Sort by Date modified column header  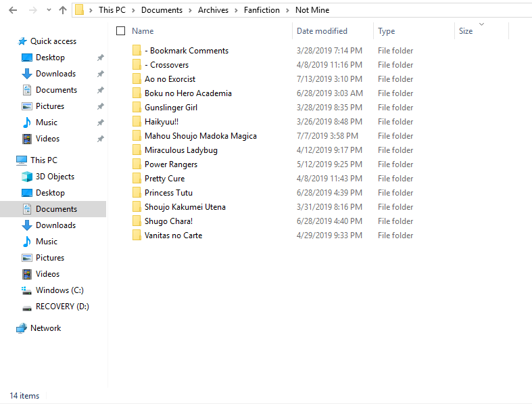coord(322,31)
